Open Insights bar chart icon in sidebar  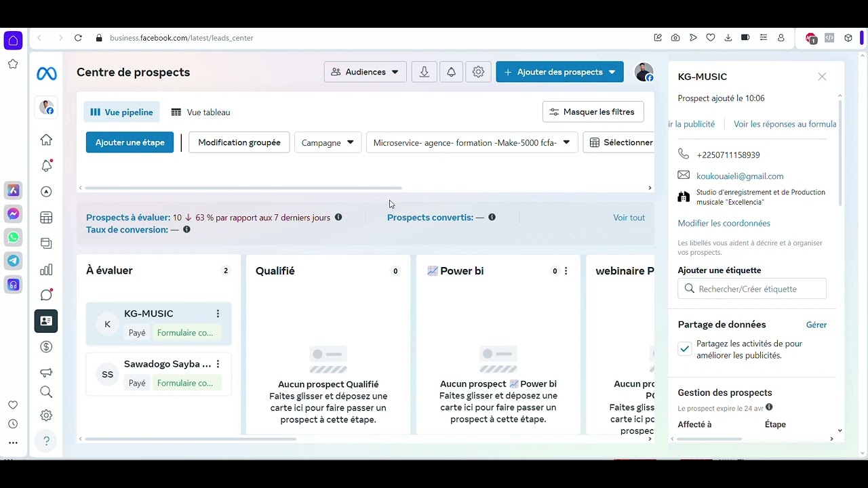click(x=46, y=270)
